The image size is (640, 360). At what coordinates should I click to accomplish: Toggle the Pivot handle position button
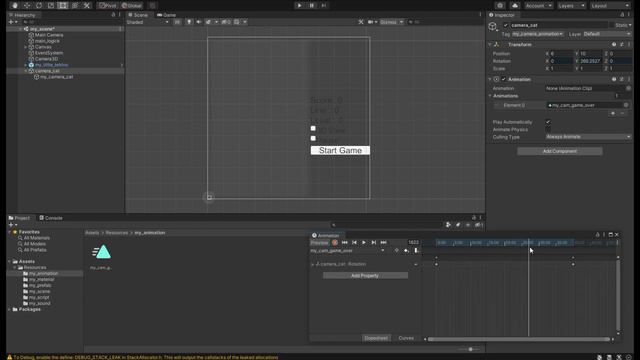(108, 6)
